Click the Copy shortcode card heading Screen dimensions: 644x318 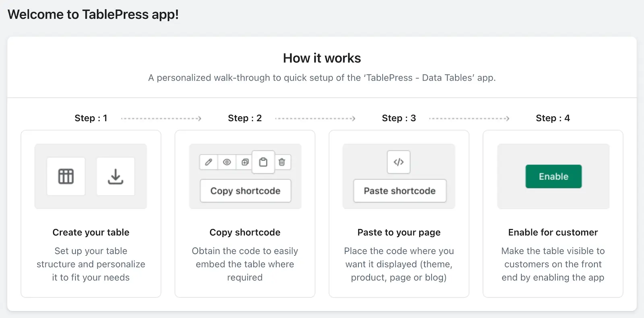(x=245, y=232)
